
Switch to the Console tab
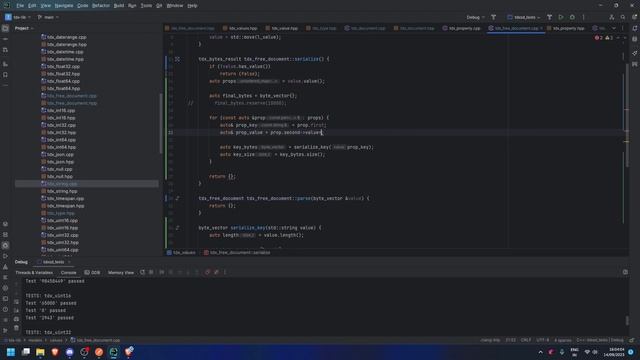tap(69, 273)
